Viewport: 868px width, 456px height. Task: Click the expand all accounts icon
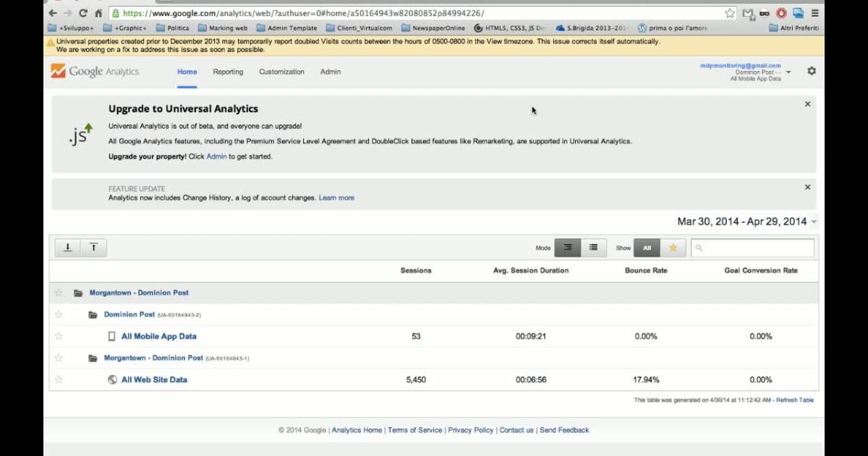68,248
